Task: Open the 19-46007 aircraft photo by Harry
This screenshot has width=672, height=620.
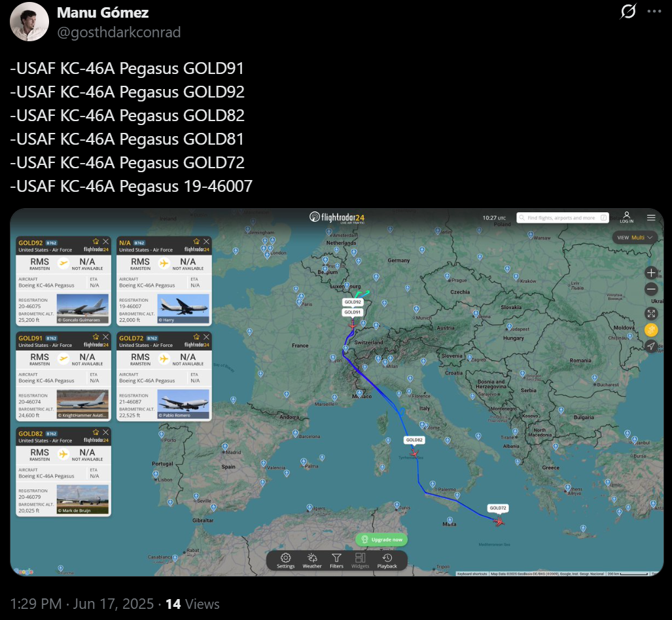Action: coord(183,309)
